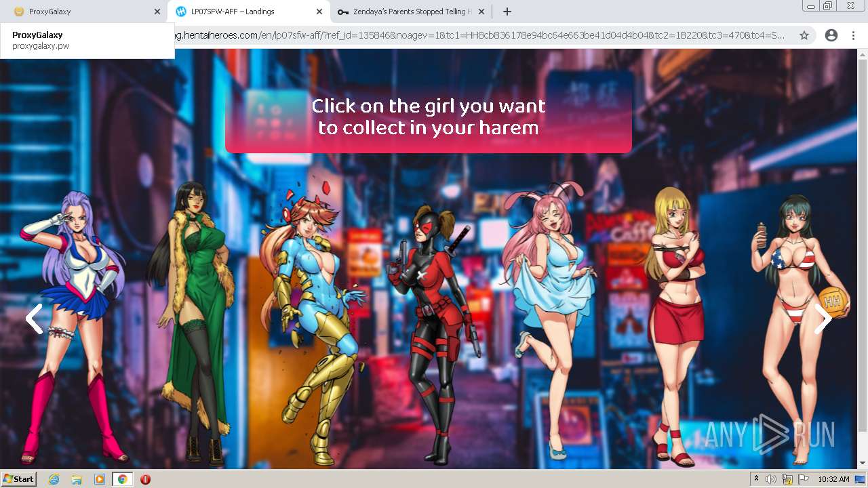
Task: Launch Internet Explorer from taskbar
Action: tap(54, 479)
